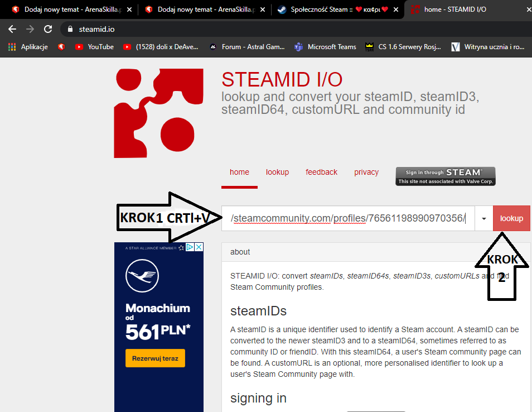This screenshot has width=532, height=412.
Task: Close the Lufthansa ad with X
Action: point(199,247)
